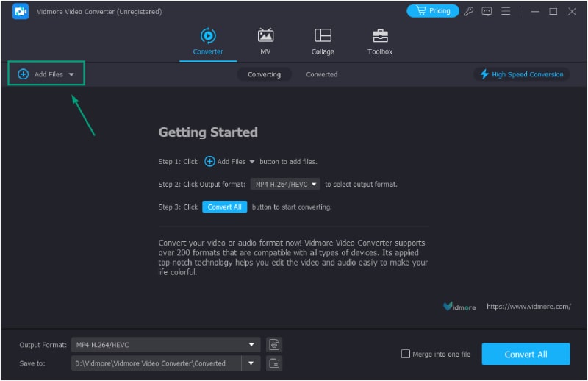
Task: Open the hamburger menu icon
Action: click(505, 11)
